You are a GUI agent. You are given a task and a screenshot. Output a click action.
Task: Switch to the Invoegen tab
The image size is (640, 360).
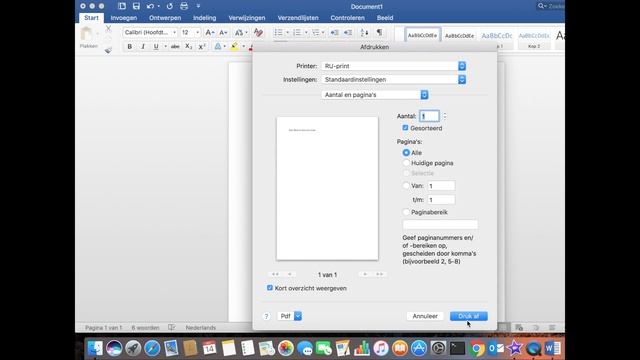124,18
